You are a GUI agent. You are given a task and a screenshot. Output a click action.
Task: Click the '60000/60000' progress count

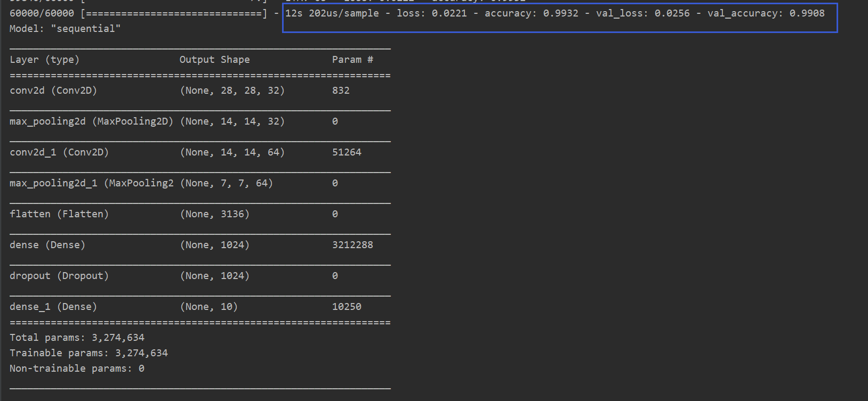point(42,13)
